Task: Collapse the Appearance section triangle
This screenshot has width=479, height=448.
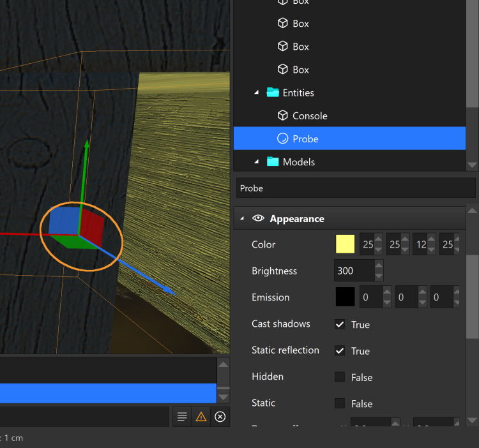Action: coord(243,218)
